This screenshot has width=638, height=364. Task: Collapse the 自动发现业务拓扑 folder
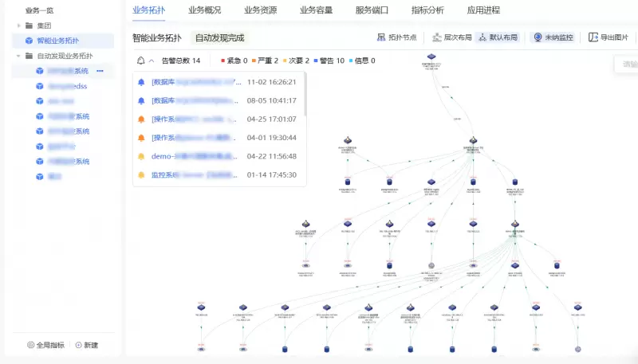coord(19,56)
